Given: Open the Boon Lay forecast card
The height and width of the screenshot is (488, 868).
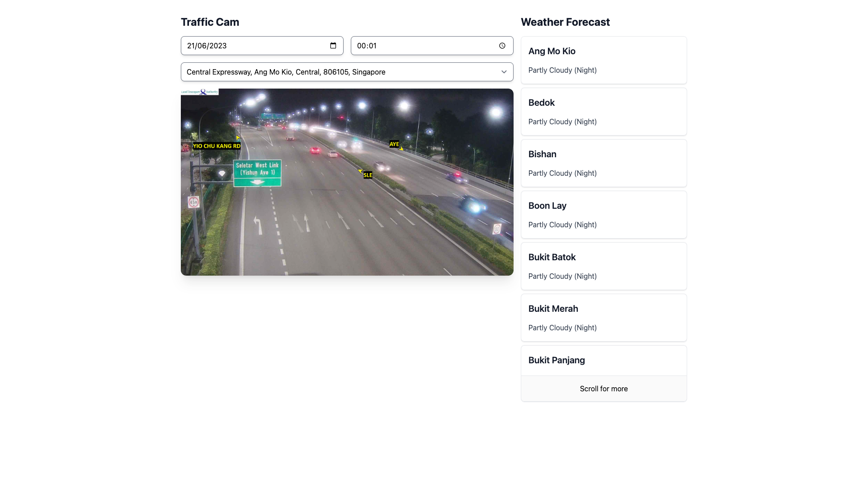Looking at the screenshot, I should [604, 215].
